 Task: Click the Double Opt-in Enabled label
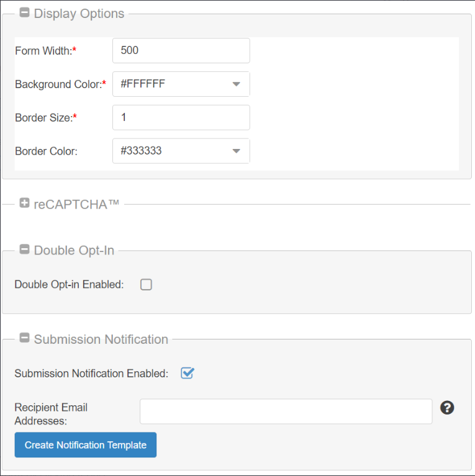(70, 284)
